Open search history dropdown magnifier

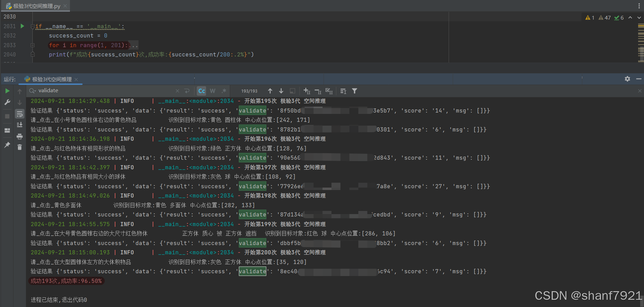click(33, 91)
